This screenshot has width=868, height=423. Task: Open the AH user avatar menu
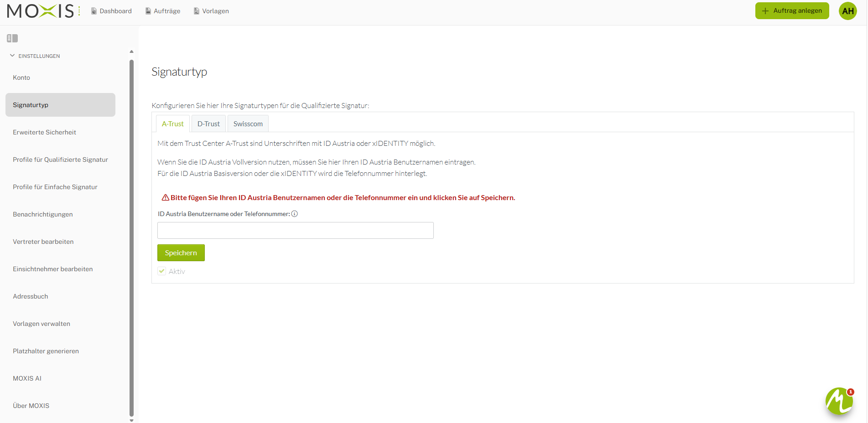pos(848,11)
